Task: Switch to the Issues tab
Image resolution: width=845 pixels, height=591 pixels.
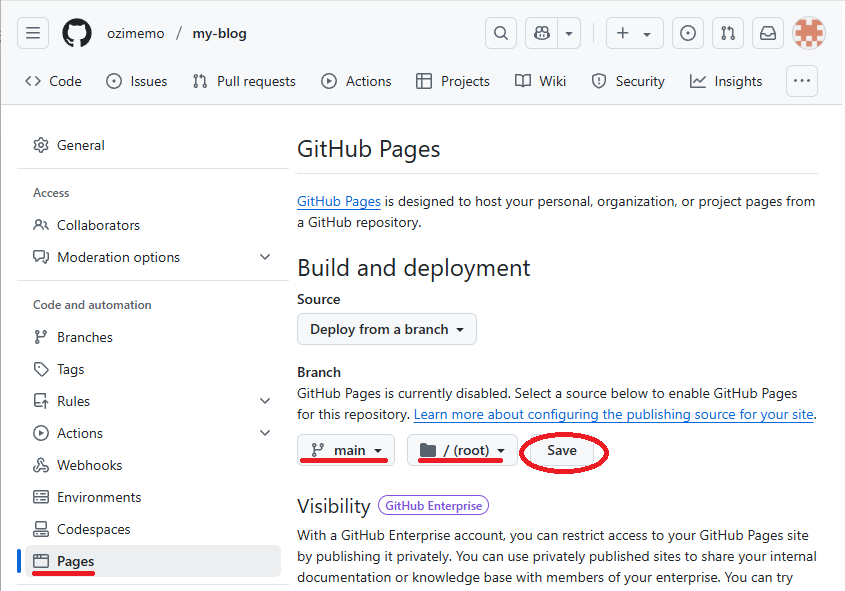Action: pos(136,81)
